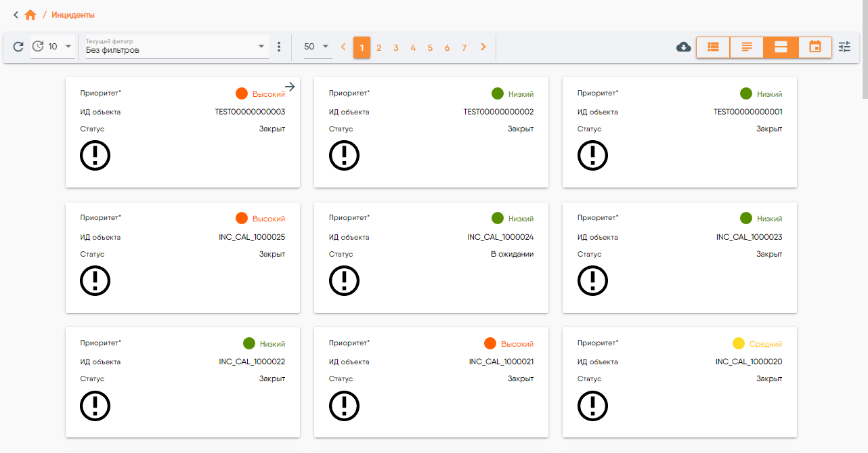Download incidents via cloud icon
This screenshot has height=453, width=868.
tap(684, 47)
